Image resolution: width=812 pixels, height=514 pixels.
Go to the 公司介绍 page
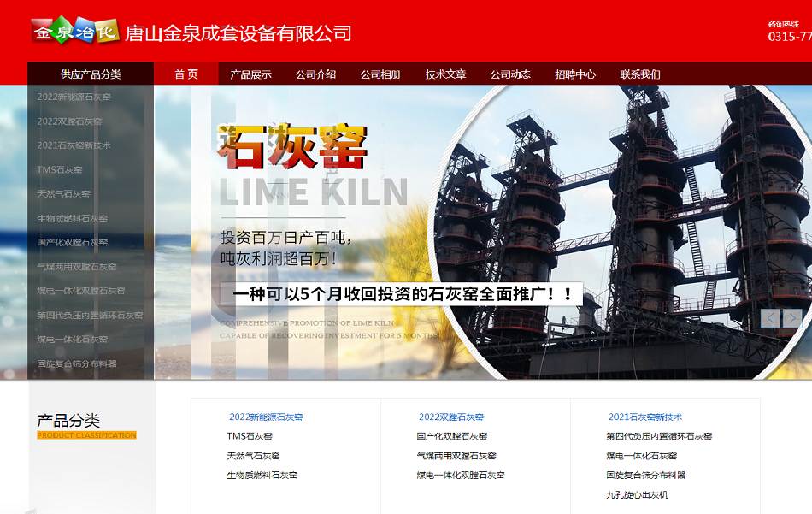(x=315, y=74)
